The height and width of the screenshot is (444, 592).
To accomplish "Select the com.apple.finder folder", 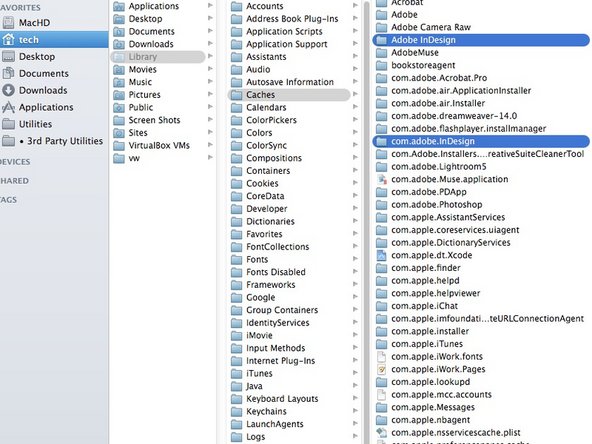I will [426, 268].
